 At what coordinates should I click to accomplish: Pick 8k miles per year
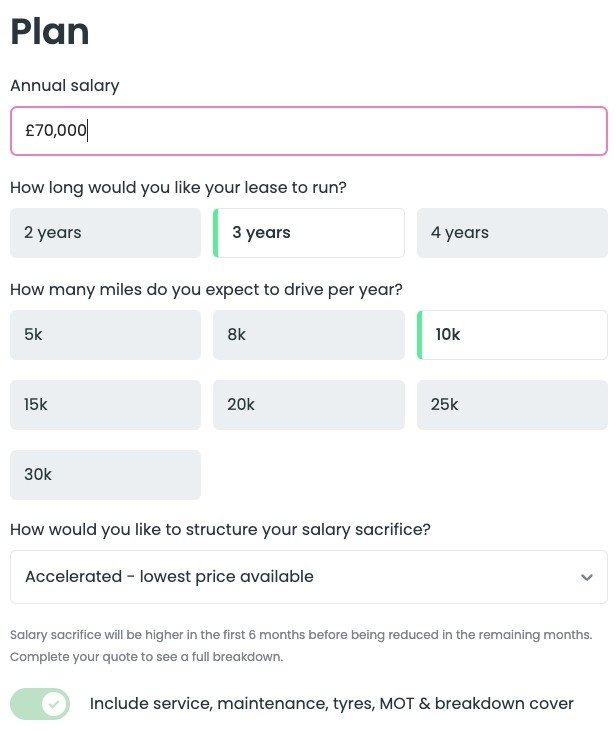pyautogui.click(x=308, y=335)
